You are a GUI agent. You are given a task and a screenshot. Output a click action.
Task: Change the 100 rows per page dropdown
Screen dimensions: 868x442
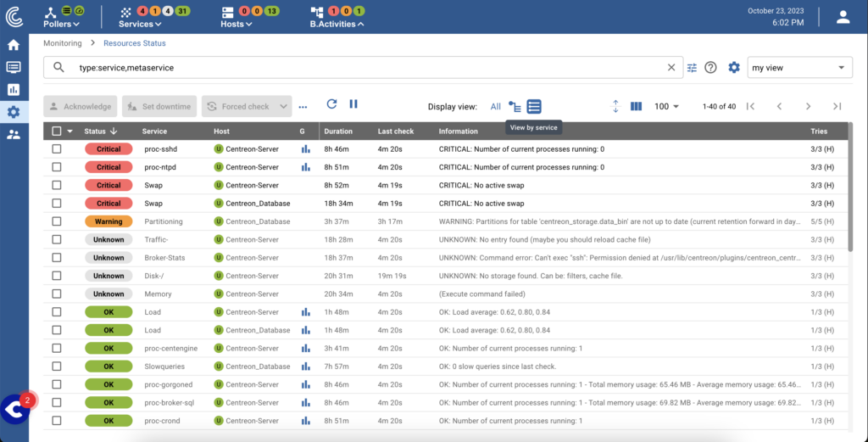pos(666,106)
